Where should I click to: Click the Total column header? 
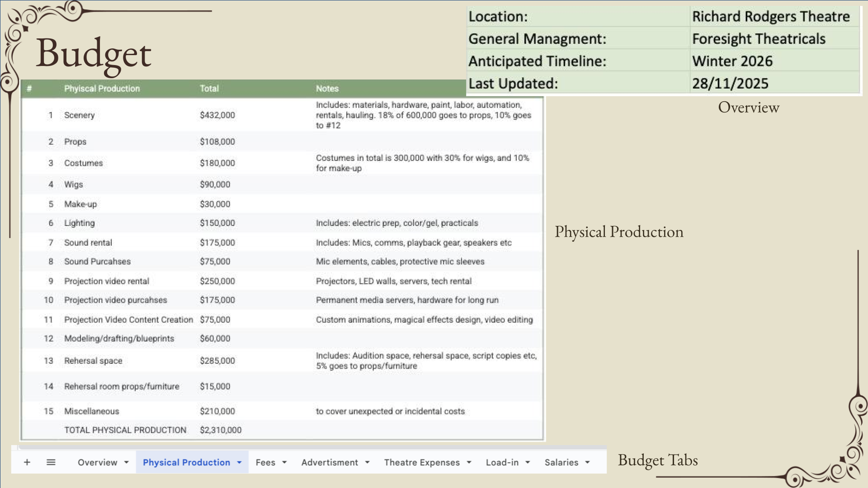pos(209,89)
